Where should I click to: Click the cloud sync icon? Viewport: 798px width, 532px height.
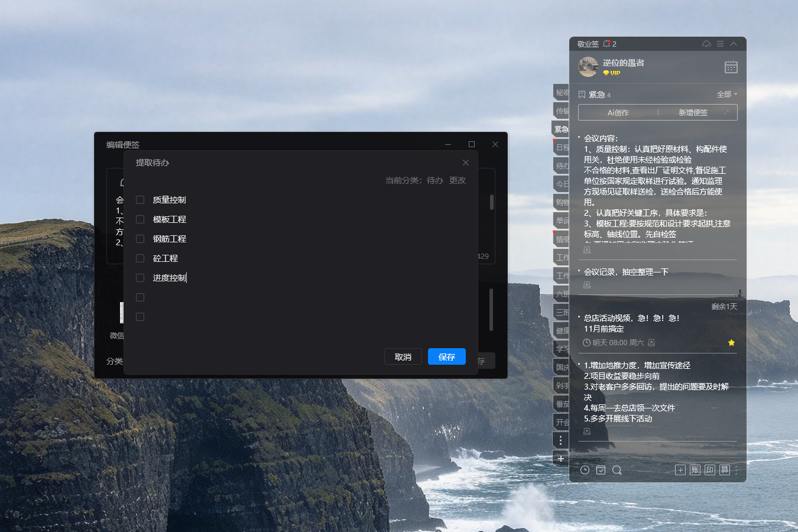(x=706, y=44)
